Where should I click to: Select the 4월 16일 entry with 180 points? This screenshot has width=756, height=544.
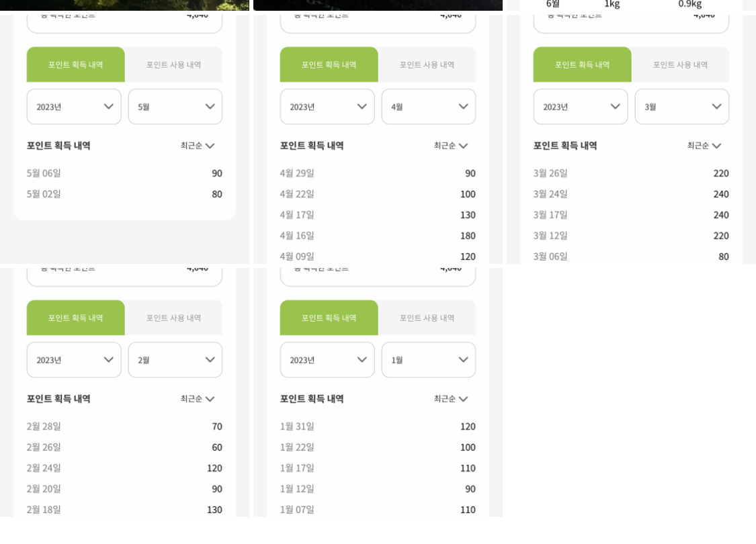[378, 236]
